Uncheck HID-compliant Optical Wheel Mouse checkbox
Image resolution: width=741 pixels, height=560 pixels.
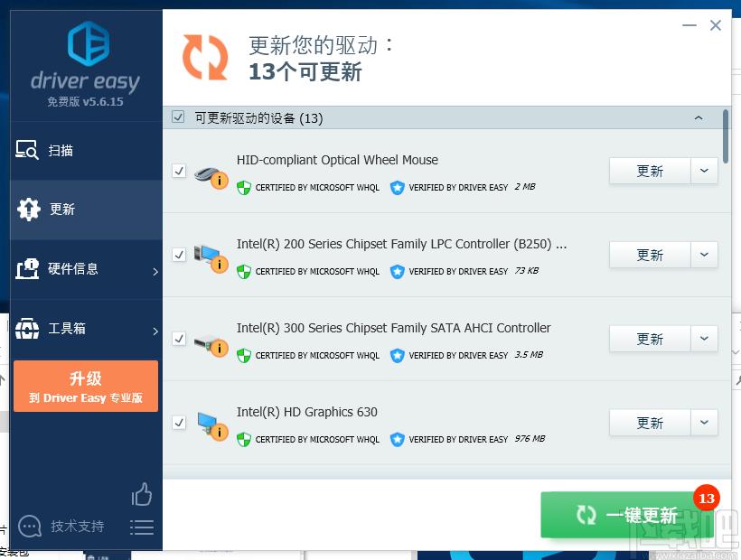click(179, 171)
